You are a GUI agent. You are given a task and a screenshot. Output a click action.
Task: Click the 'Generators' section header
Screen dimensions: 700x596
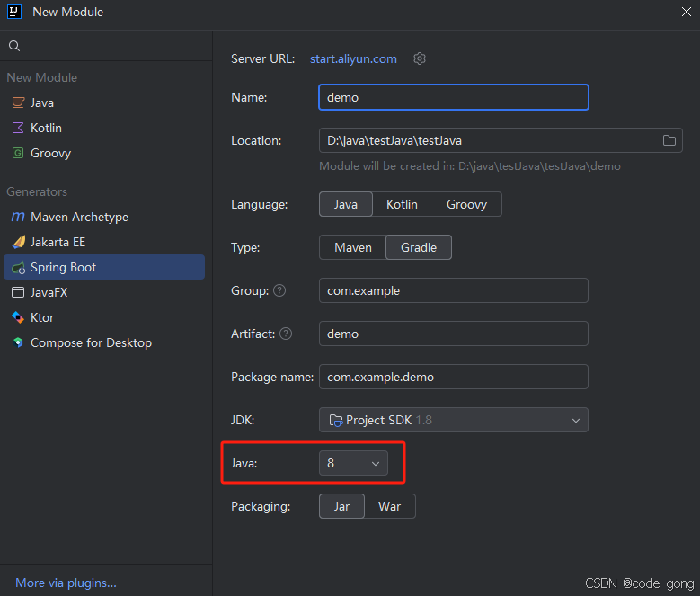pyautogui.click(x=37, y=191)
